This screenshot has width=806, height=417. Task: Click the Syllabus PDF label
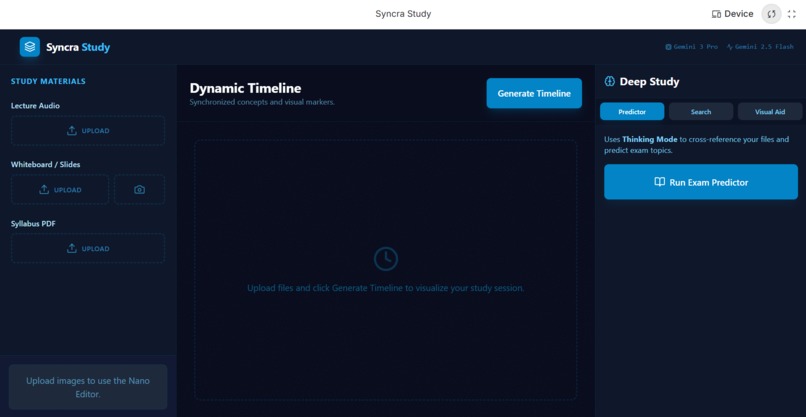33,224
